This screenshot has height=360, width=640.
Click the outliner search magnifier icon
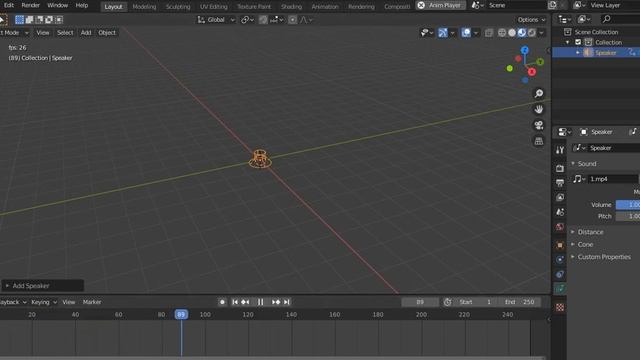(607, 19)
